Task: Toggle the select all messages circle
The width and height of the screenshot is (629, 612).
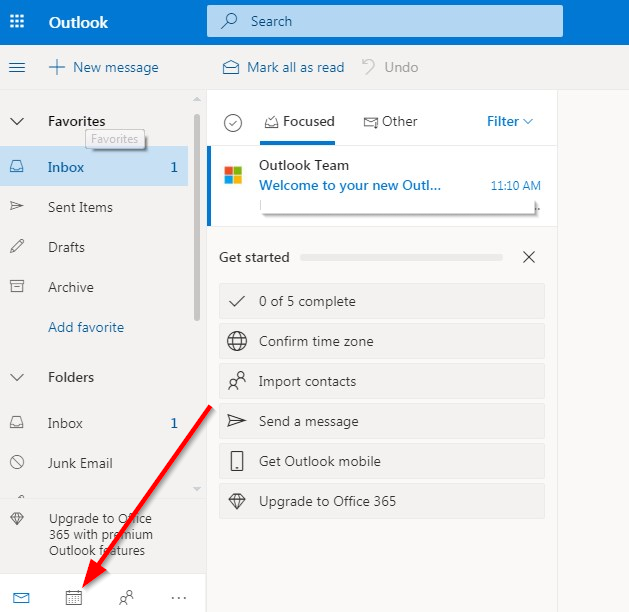Action: [233, 123]
